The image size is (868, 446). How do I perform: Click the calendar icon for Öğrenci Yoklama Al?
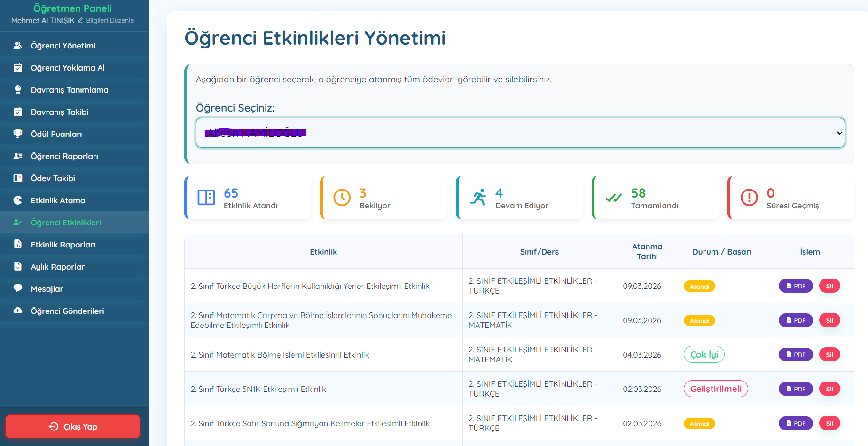click(17, 67)
